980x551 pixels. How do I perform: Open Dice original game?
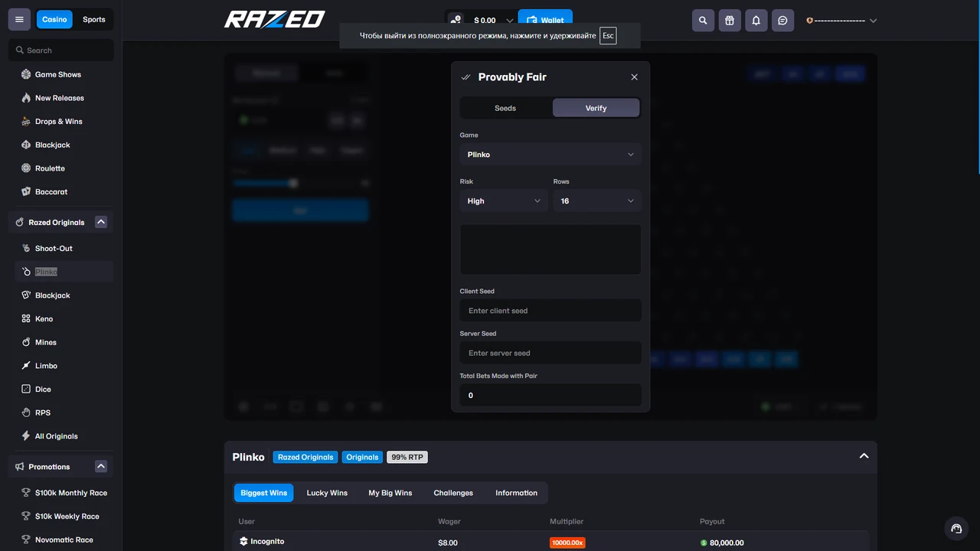tap(43, 390)
